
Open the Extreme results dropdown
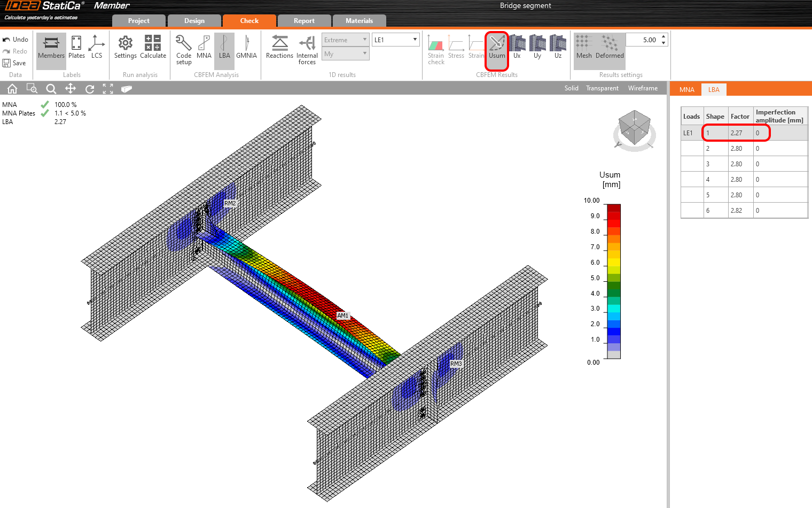point(345,40)
